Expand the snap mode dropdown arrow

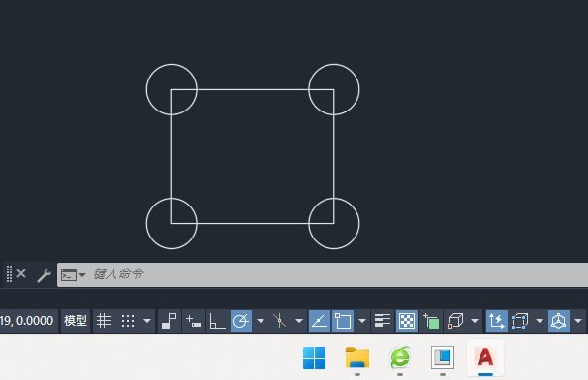tap(147, 321)
